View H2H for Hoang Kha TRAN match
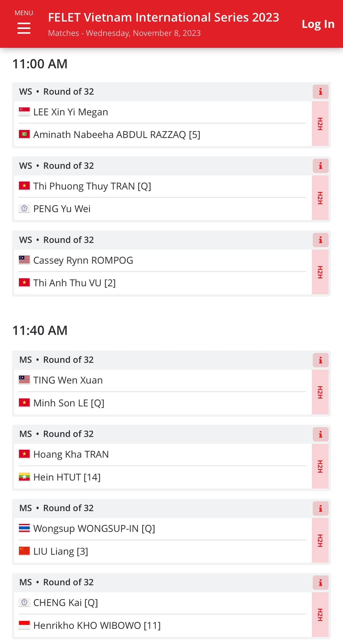Image resolution: width=343 pixels, height=644 pixels. click(x=320, y=466)
